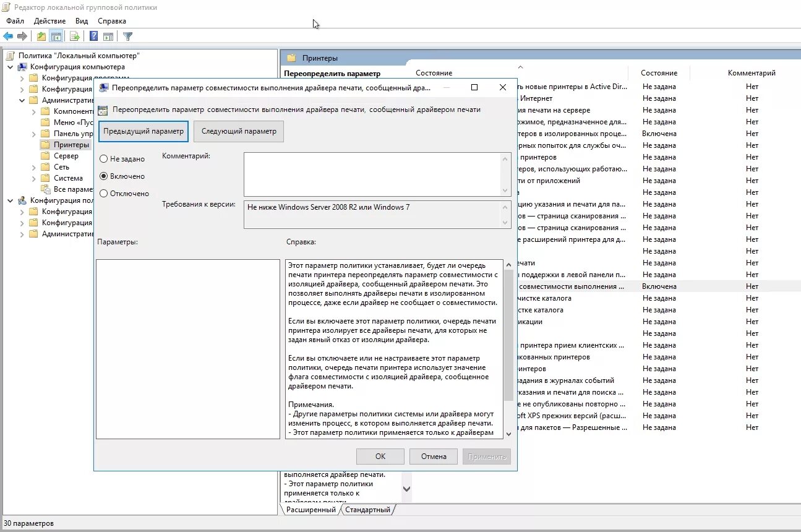Open the Вид menu

pyautogui.click(x=82, y=21)
